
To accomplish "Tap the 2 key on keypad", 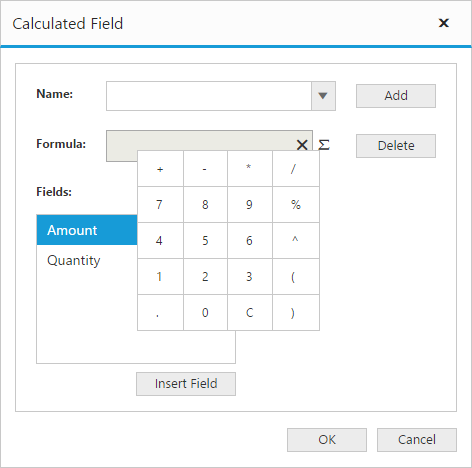I will [x=205, y=277].
